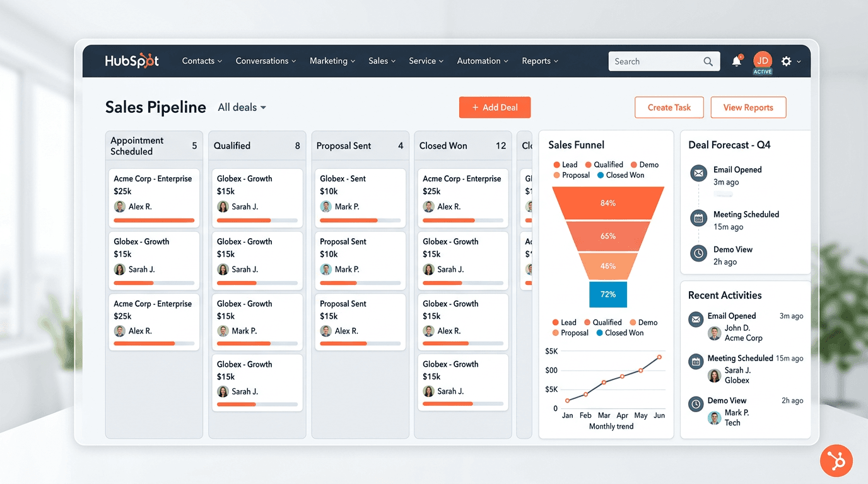Click Closed Won legend entry above the funnel

(621, 175)
